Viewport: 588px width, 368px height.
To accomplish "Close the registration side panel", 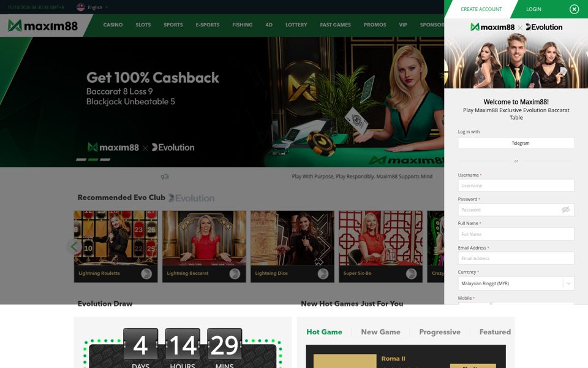I will [574, 9].
